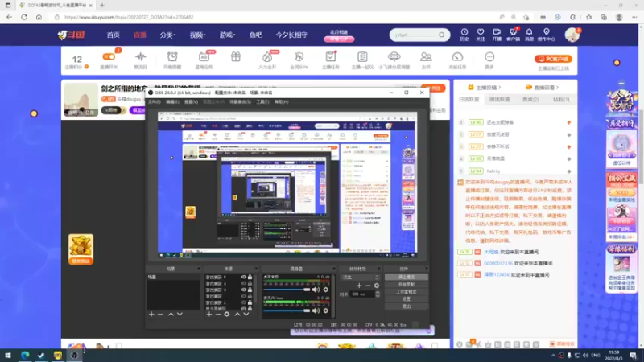The width and height of the screenshot is (644, 362).
Task: Hide 窗口捕获 3 source with eye icon
Action: [x=244, y=290]
